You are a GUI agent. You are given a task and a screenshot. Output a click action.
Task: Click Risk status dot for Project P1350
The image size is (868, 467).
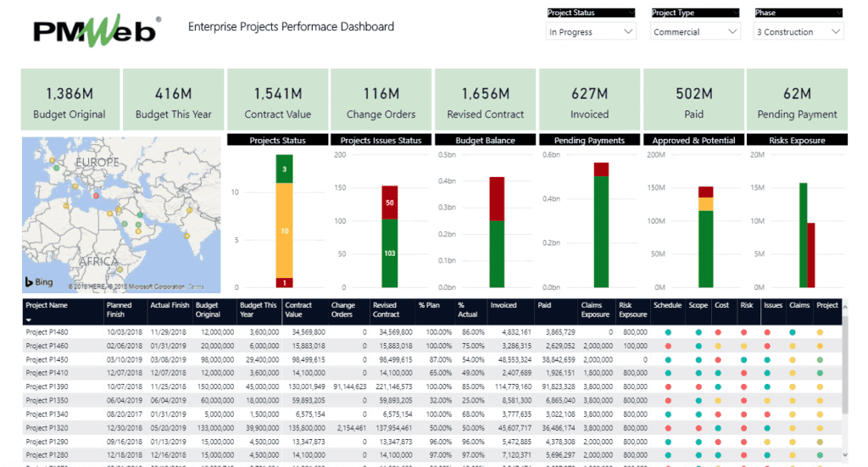[x=744, y=401]
